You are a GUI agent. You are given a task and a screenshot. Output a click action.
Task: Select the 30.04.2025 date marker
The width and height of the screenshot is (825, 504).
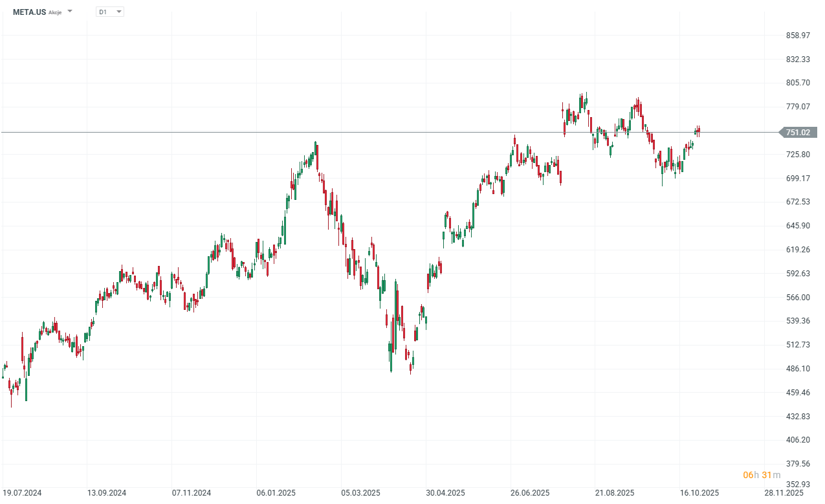tap(446, 493)
